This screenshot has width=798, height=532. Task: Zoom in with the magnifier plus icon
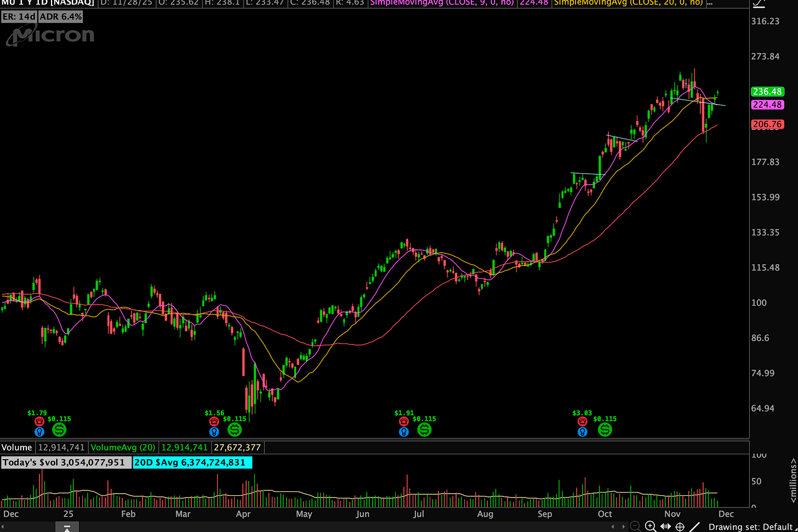[x=651, y=527]
